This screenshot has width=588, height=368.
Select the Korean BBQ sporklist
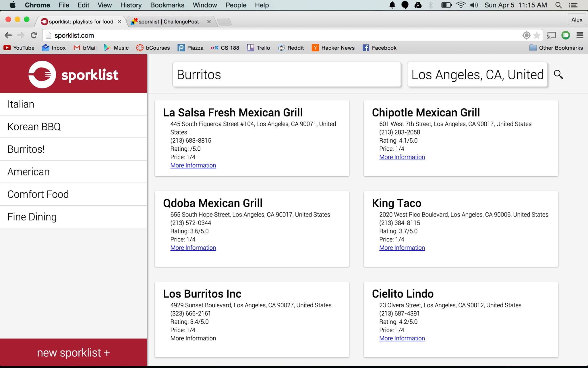(34, 126)
